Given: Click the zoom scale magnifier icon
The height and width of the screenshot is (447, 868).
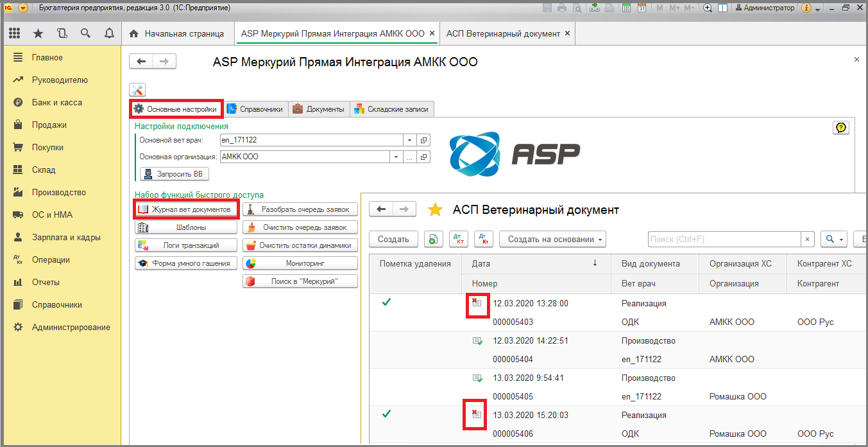Looking at the screenshot, I should [x=708, y=8].
